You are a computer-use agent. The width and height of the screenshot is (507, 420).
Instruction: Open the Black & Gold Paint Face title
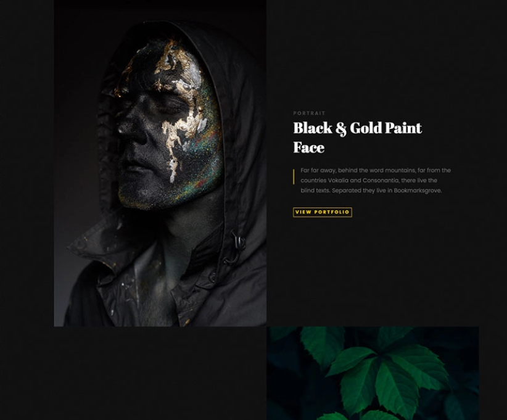tap(357, 138)
